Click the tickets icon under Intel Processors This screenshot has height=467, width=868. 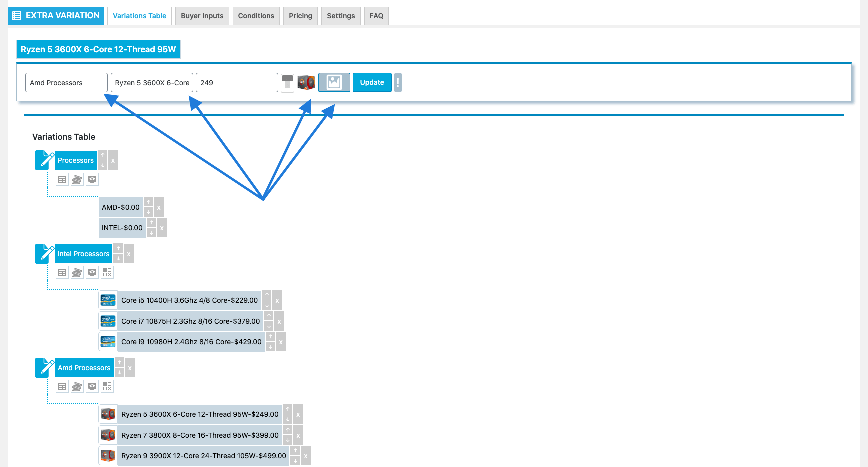tap(77, 272)
